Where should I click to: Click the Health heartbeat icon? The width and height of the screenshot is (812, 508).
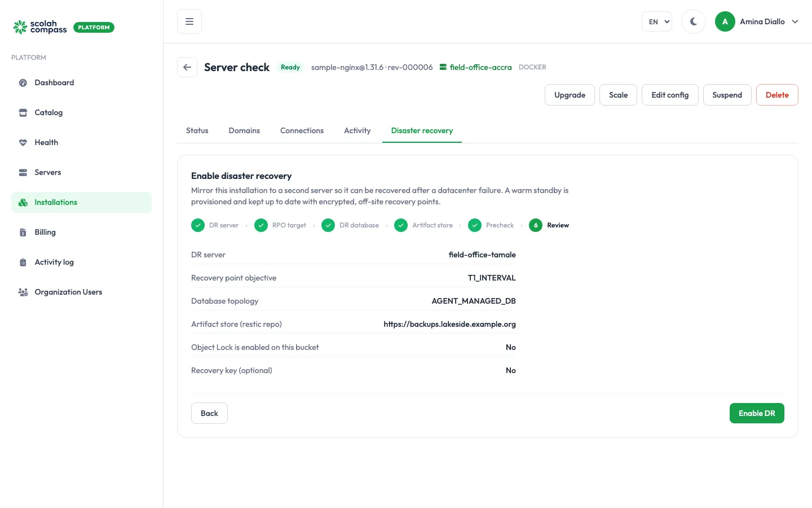[23, 143]
